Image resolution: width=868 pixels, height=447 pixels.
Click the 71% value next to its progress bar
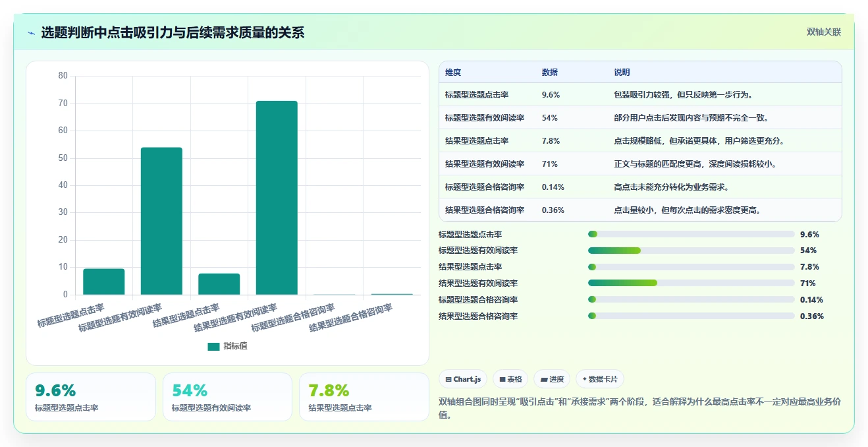(808, 283)
